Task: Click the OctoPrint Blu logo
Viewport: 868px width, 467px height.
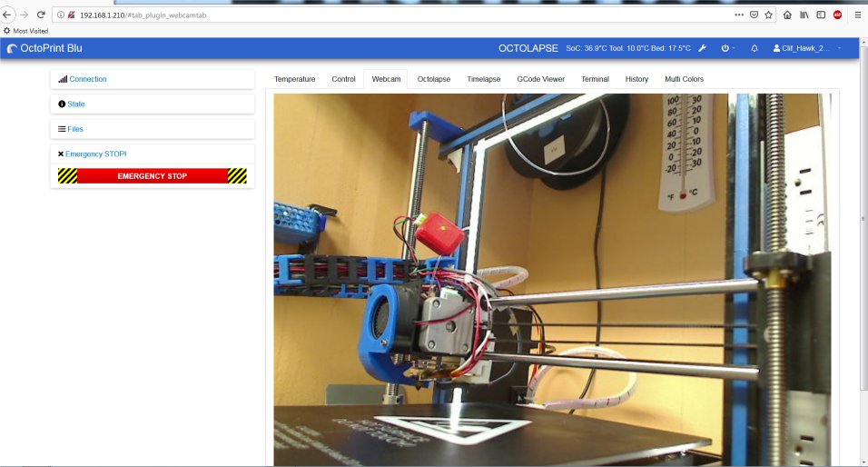Action: [x=44, y=48]
